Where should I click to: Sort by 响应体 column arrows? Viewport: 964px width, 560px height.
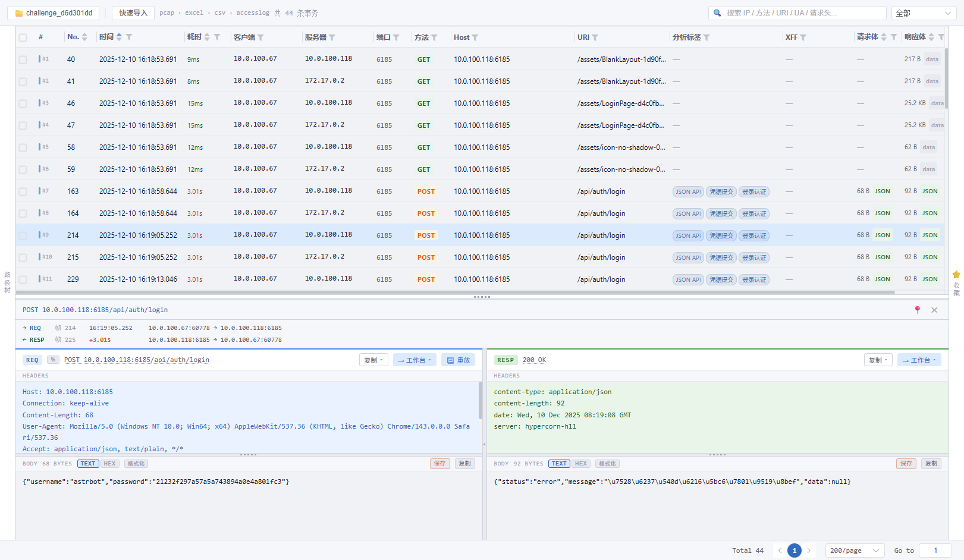931,37
